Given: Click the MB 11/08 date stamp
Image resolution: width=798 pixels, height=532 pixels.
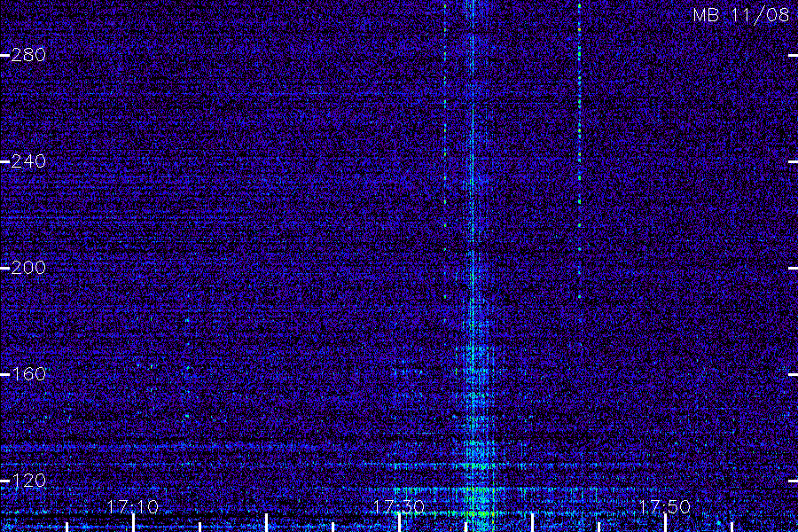Looking at the screenshot, I should (x=741, y=15).
